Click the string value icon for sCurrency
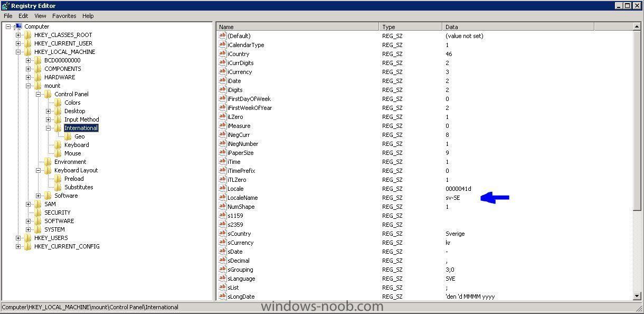The image size is (644, 314). (x=222, y=243)
